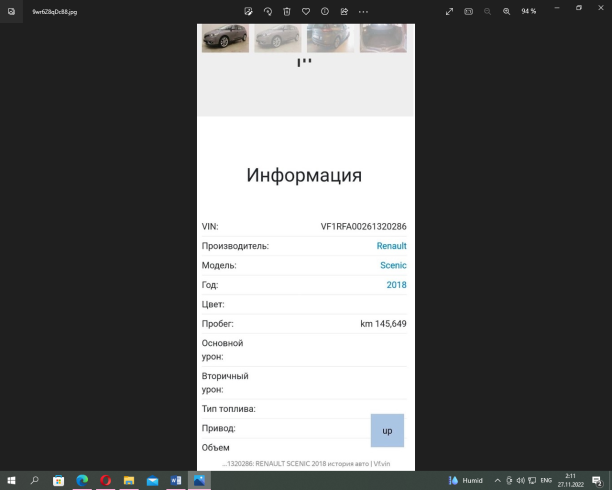The width and height of the screenshot is (612, 490).
Task: Click the Цвет: label
Action: (213, 305)
